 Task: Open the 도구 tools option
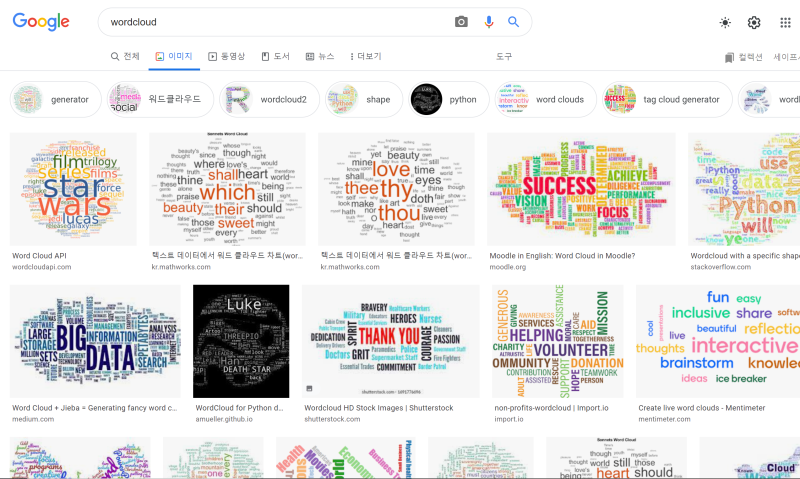pos(504,56)
